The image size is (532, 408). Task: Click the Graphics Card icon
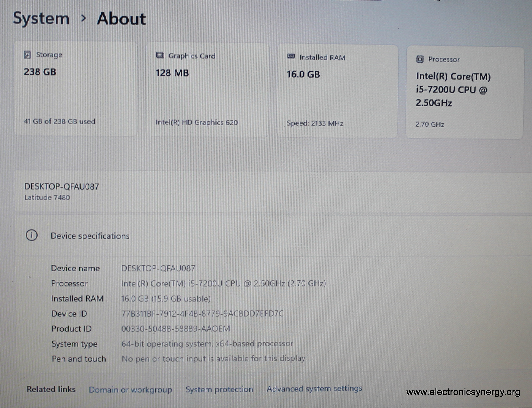(160, 56)
